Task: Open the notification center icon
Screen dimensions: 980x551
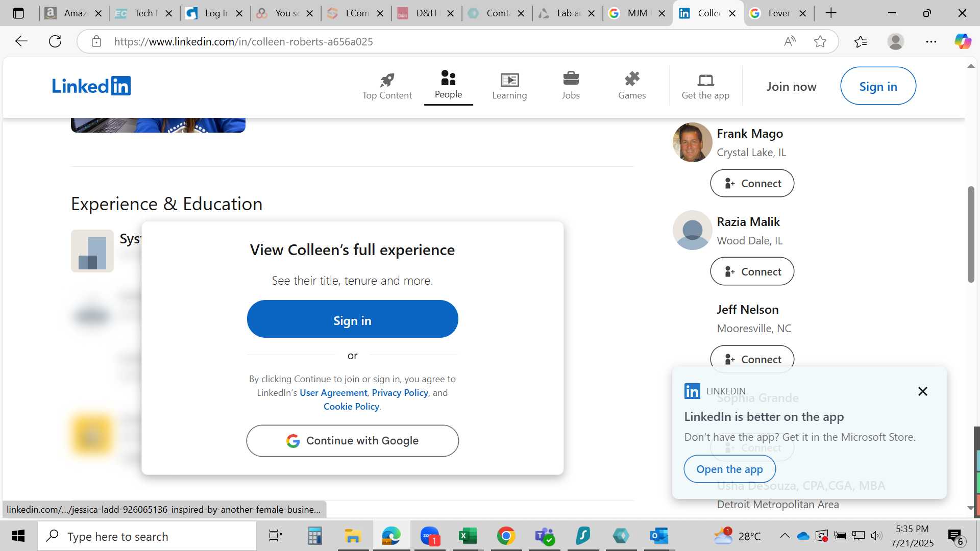Action: coord(955,536)
